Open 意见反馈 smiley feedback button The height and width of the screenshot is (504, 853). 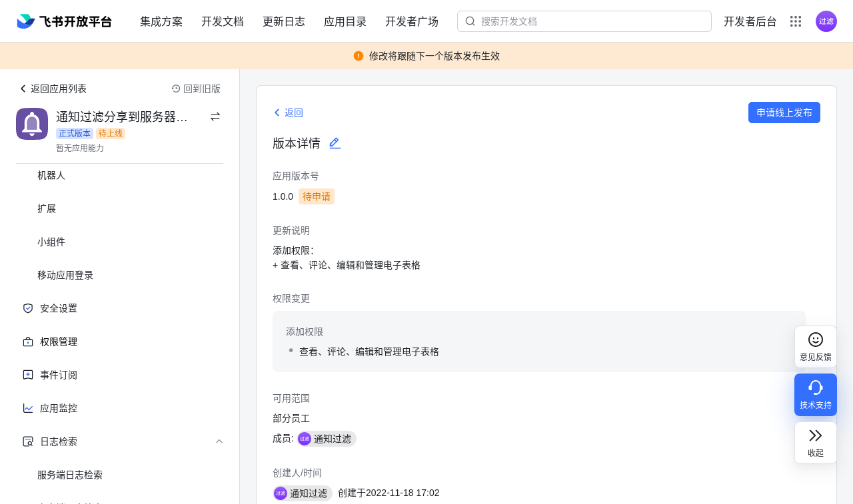[x=816, y=347]
